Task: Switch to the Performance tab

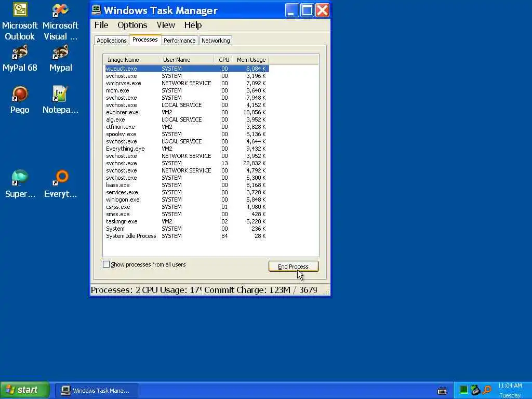Action: pos(179,41)
